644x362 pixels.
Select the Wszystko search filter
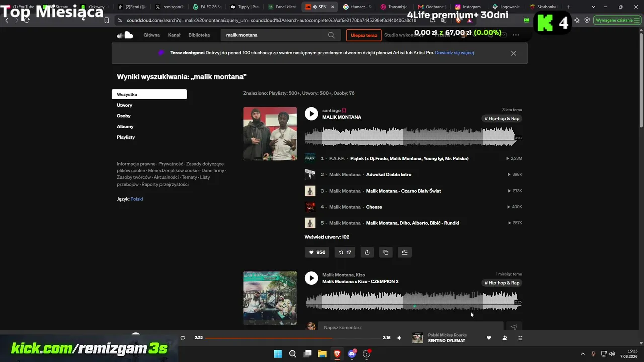tap(149, 94)
